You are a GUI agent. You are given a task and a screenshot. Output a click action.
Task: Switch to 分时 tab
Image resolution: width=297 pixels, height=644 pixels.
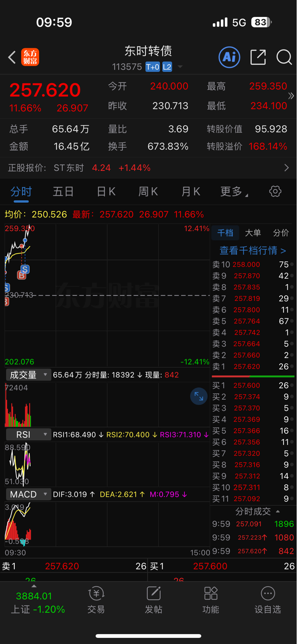[x=21, y=191]
